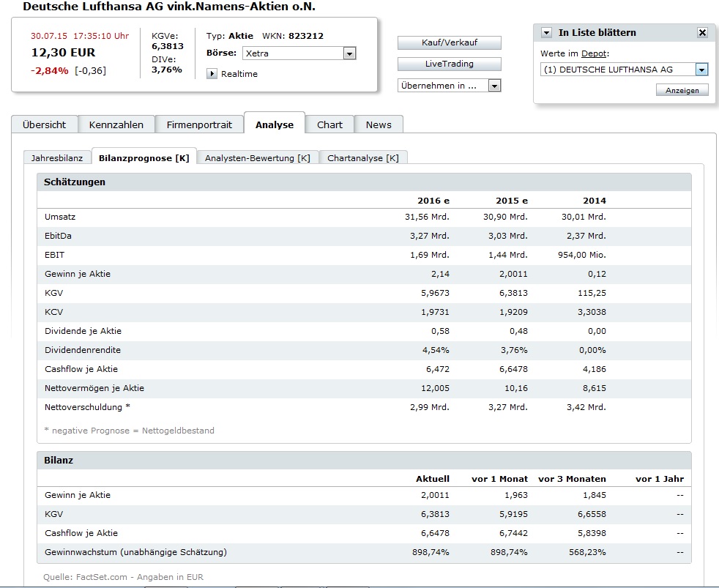Screen dimensions: 719x588
Task: Select the Chart tab
Action: click(329, 124)
